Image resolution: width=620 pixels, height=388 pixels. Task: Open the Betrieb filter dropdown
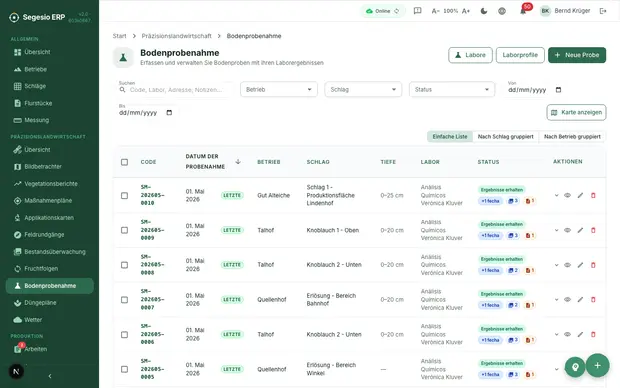pyautogui.click(x=279, y=89)
